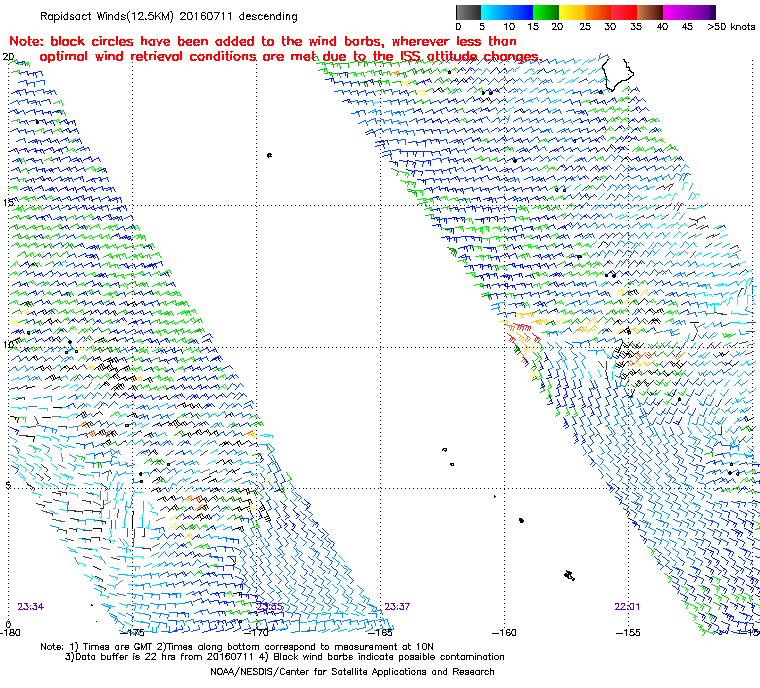The image size is (760, 688).
Task: Click the '45' label under the color legend
Action: (x=687, y=27)
